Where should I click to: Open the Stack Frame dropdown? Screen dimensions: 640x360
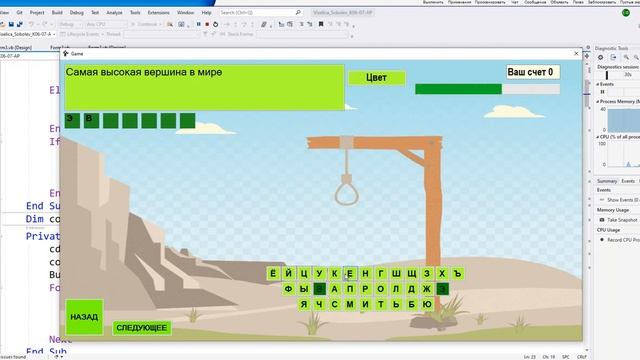tap(302, 34)
